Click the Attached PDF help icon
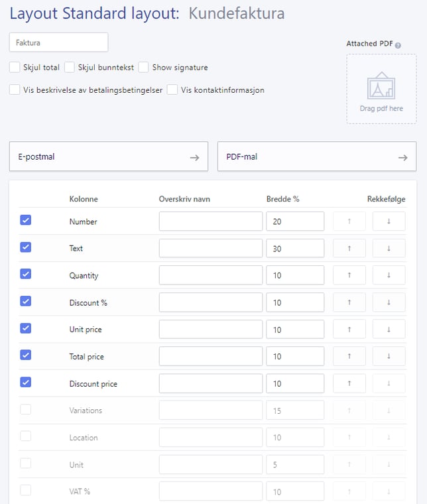The image size is (427, 504). [398, 45]
